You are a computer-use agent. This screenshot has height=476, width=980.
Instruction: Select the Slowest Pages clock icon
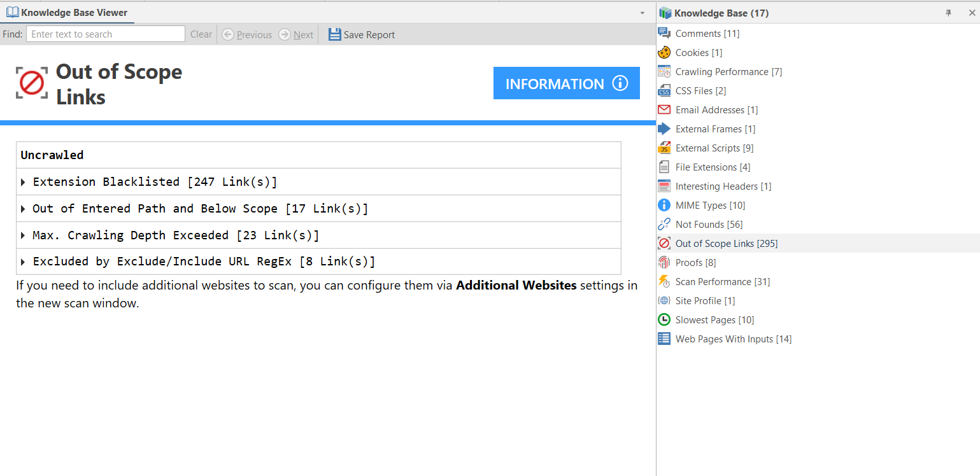tap(664, 319)
